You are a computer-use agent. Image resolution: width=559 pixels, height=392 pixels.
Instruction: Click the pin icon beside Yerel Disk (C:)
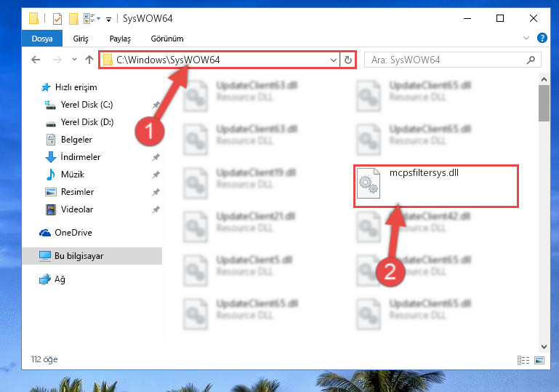[x=156, y=105]
